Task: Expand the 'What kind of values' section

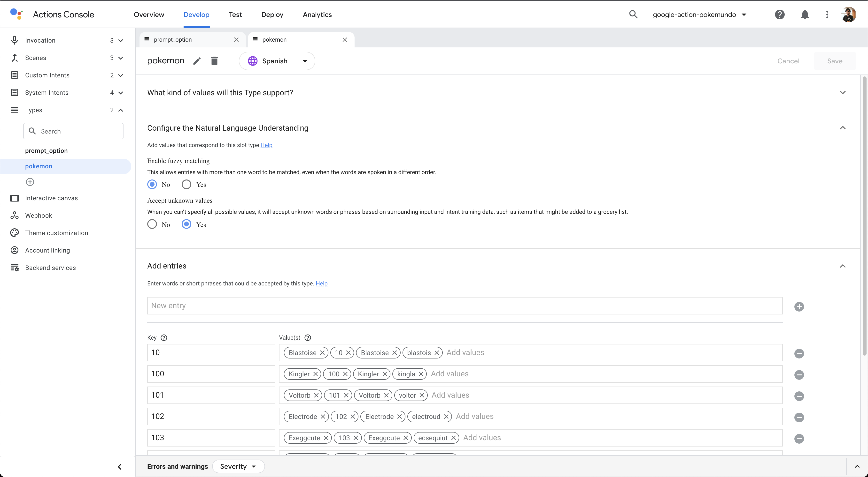Action: [x=842, y=93]
